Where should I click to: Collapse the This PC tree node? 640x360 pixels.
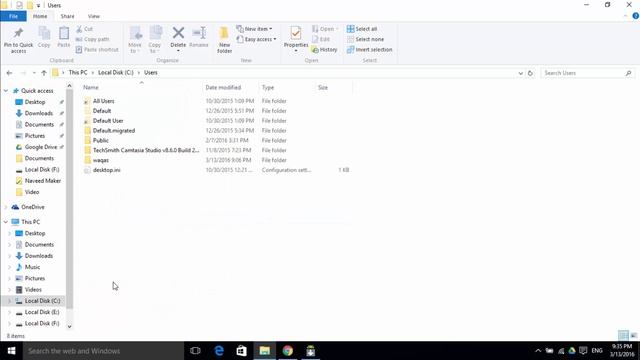(6, 222)
